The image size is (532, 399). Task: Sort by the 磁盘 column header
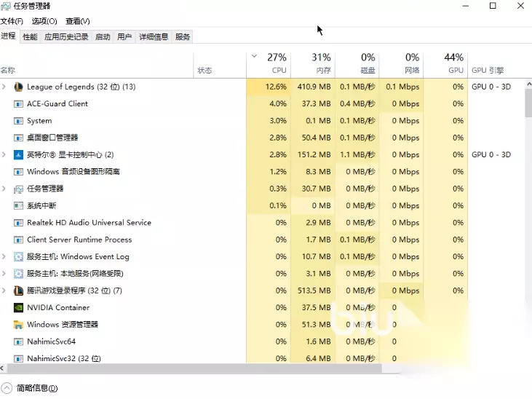tap(357, 65)
